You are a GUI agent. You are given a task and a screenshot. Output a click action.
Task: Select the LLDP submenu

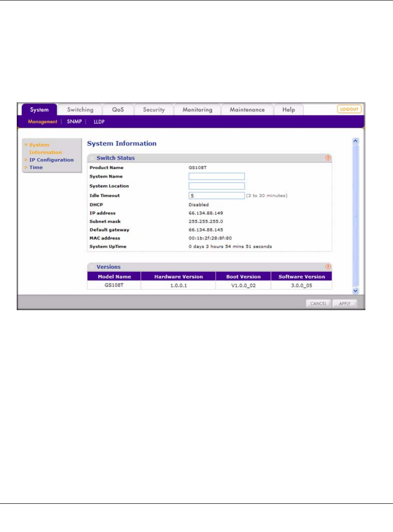click(x=99, y=121)
